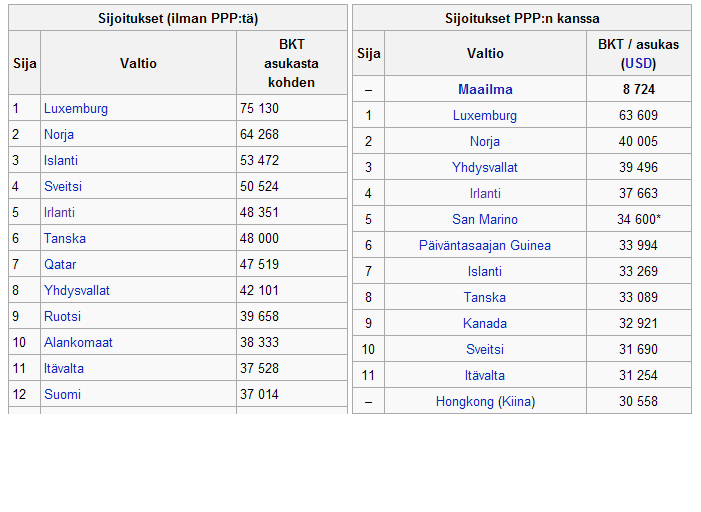
Task: Click the Kanada link
Action: pos(485,323)
